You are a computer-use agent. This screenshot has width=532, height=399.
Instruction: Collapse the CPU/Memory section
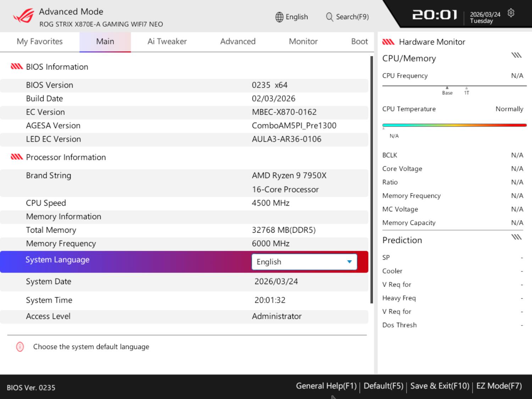pos(516,55)
